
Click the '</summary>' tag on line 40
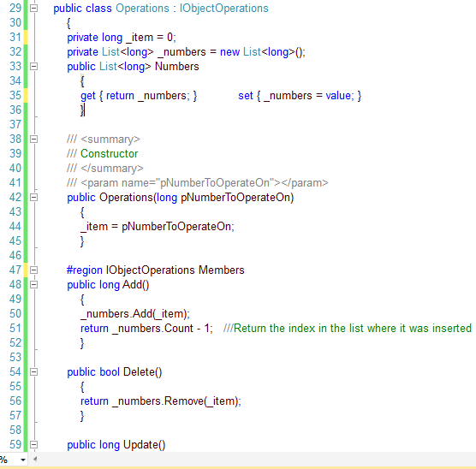click(112, 169)
